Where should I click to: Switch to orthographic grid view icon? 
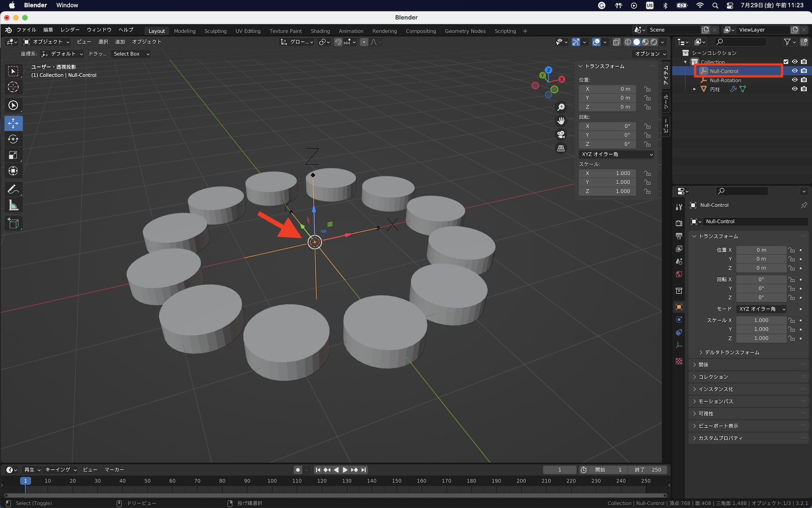point(561,148)
